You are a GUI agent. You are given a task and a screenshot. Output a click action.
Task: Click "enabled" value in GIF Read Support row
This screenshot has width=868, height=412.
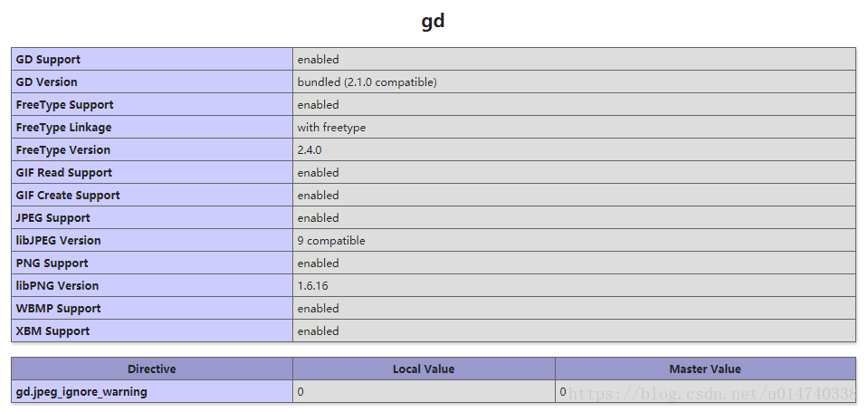tap(318, 173)
